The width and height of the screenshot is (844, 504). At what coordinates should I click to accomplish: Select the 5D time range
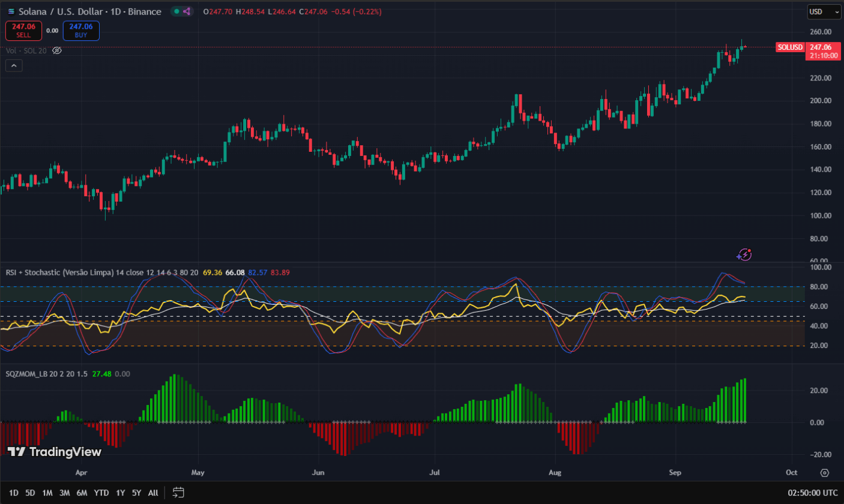30,493
